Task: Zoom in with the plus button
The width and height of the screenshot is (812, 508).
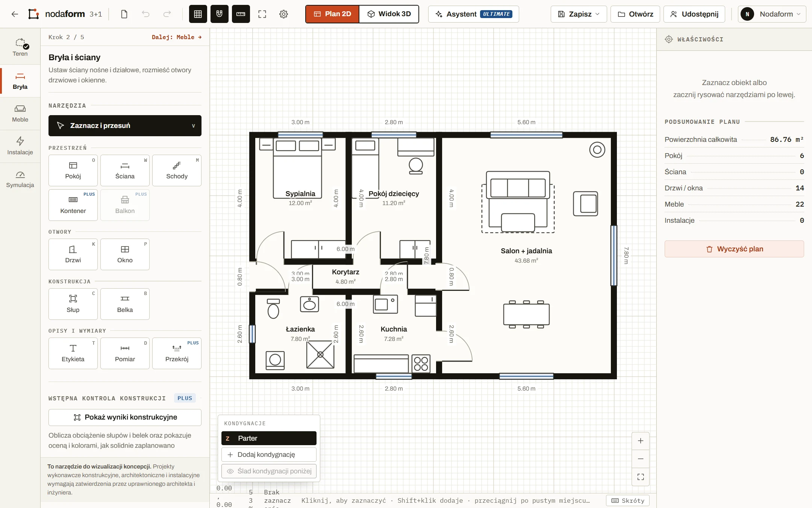Action: point(641,441)
